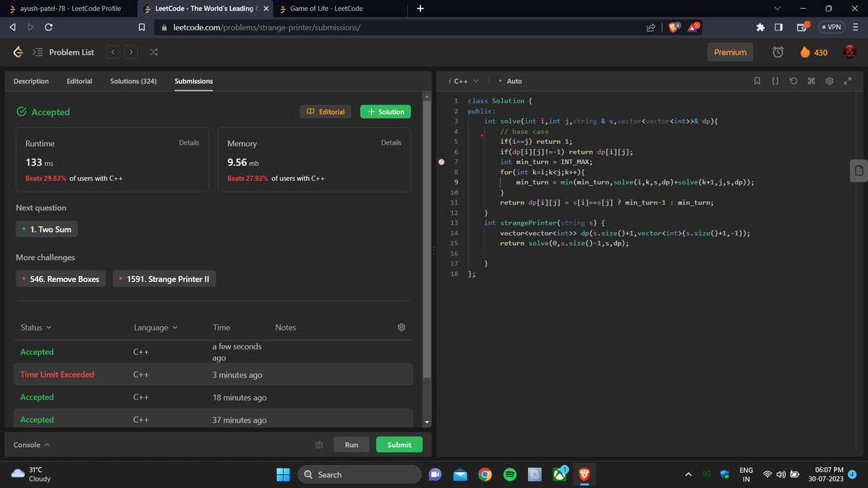Open the weather widget showing 31°C Cloudy

pyautogui.click(x=32, y=474)
